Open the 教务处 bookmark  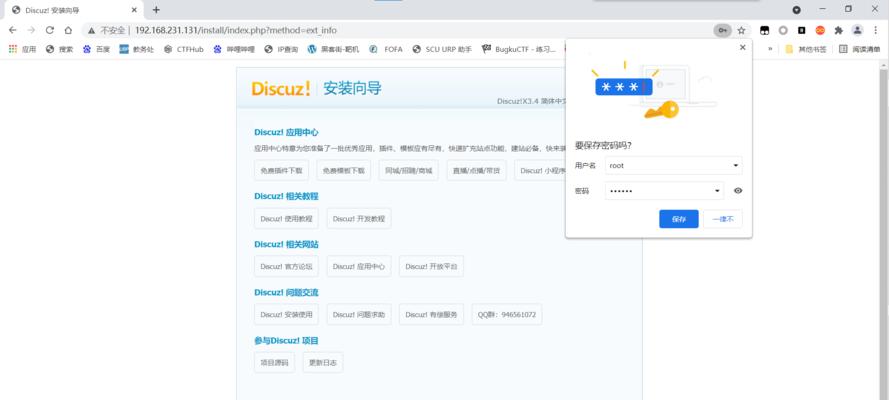(x=137, y=49)
